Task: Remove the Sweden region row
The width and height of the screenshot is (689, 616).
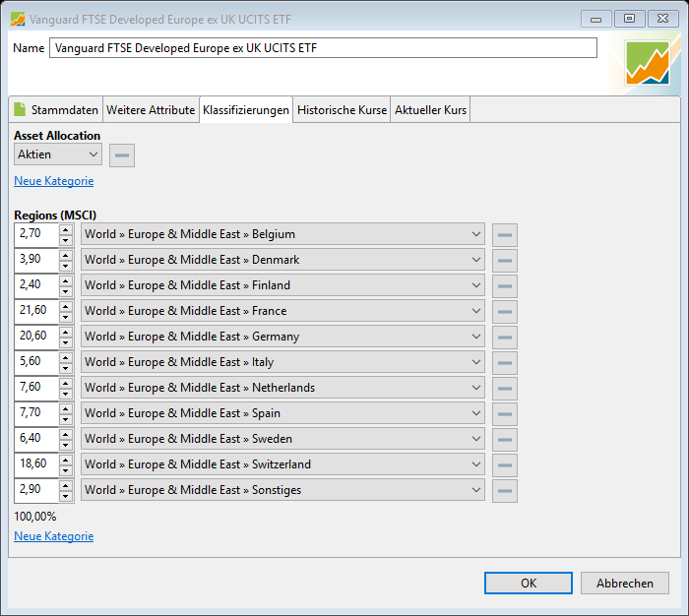Action: 504,440
